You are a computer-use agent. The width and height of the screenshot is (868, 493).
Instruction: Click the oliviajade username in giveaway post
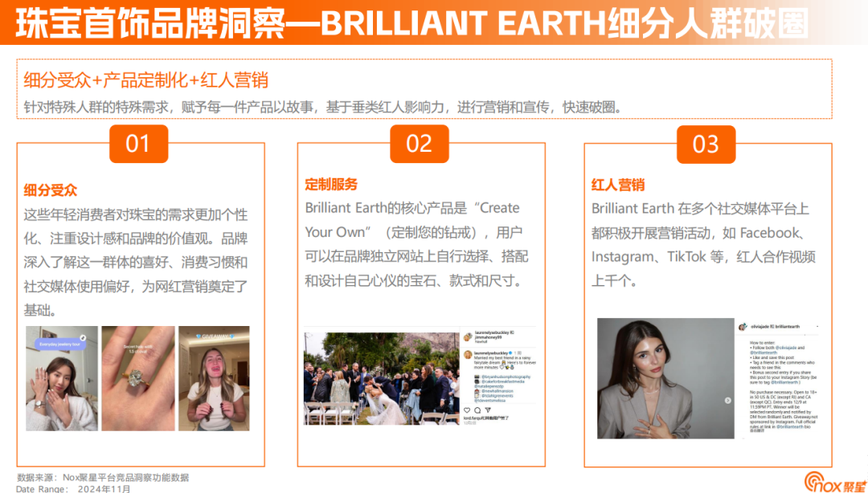(x=759, y=328)
